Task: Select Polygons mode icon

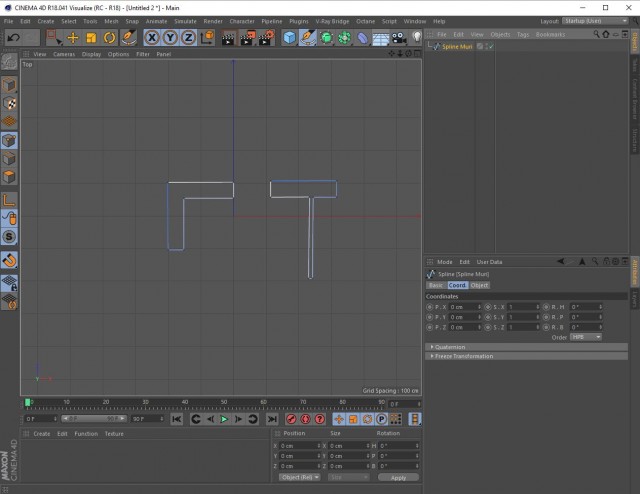Action: pyautogui.click(x=9, y=177)
